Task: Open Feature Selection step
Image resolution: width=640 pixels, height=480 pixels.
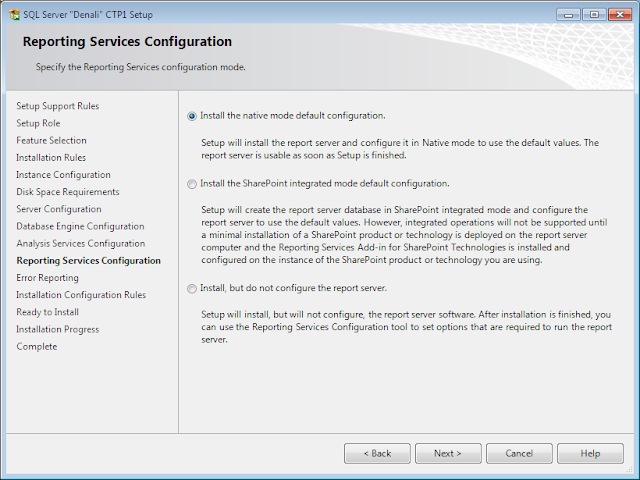Action: [51, 140]
